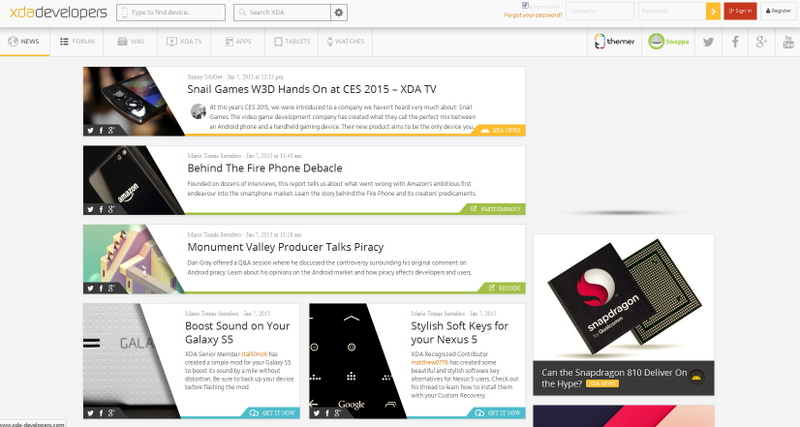The width and height of the screenshot is (800, 427).
Task: Share Snail Games article on Facebook
Action: pyautogui.click(x=101, y=130)
